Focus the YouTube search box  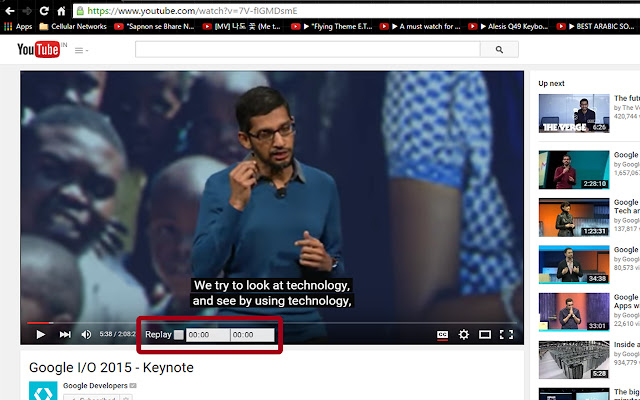point(308,49)
